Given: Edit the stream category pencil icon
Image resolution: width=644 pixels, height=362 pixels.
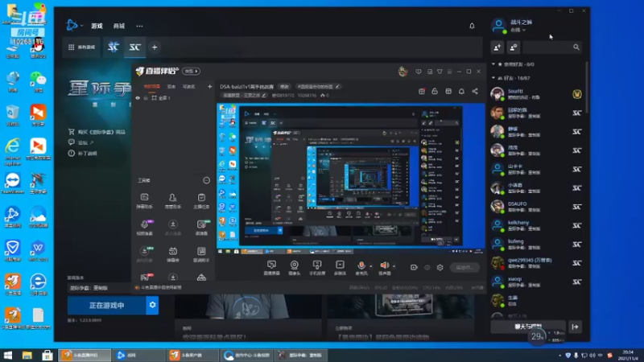Looking at the screenshot, I should [264, 96].
